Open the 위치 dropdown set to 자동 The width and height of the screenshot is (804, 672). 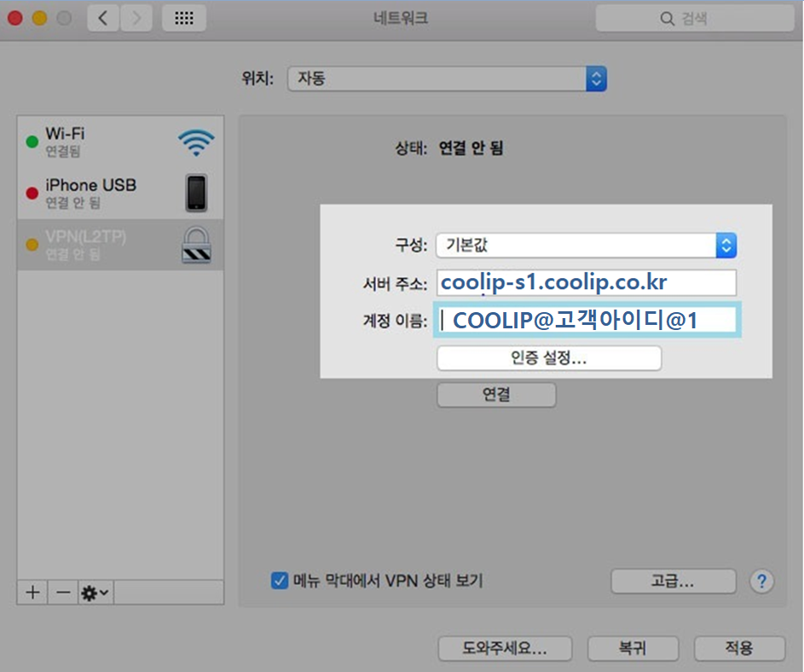point(447,78)
